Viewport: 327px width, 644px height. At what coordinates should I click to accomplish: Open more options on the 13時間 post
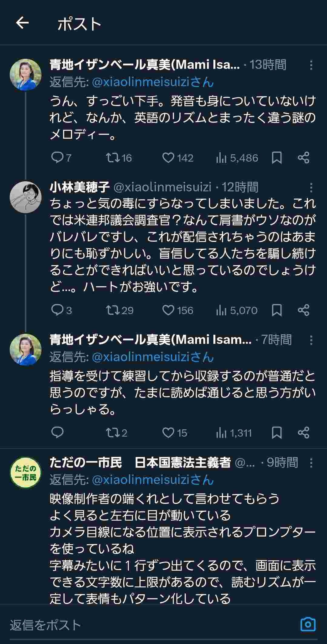pos(311,65)
